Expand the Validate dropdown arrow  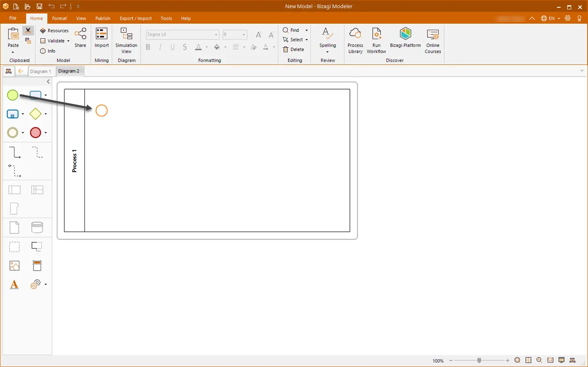68,41
